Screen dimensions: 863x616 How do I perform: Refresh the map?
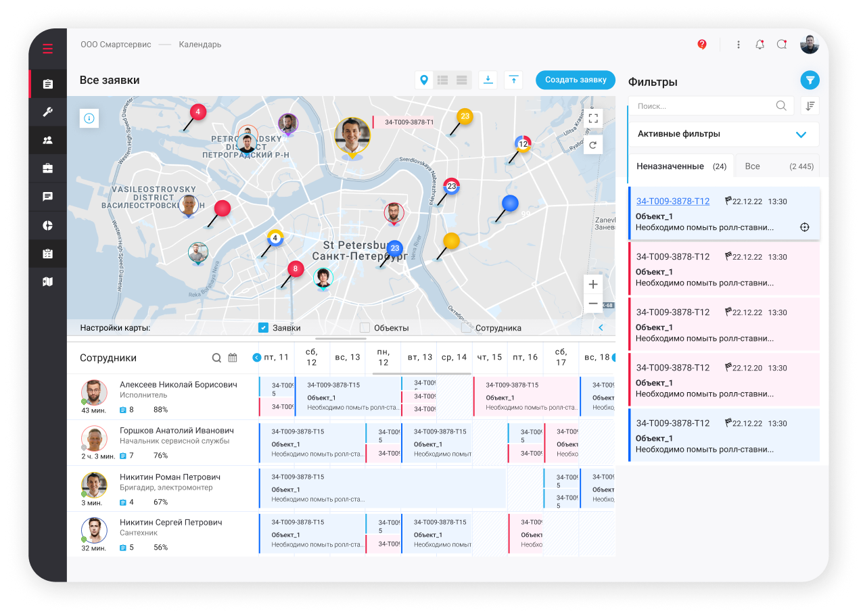coord(593,145)
